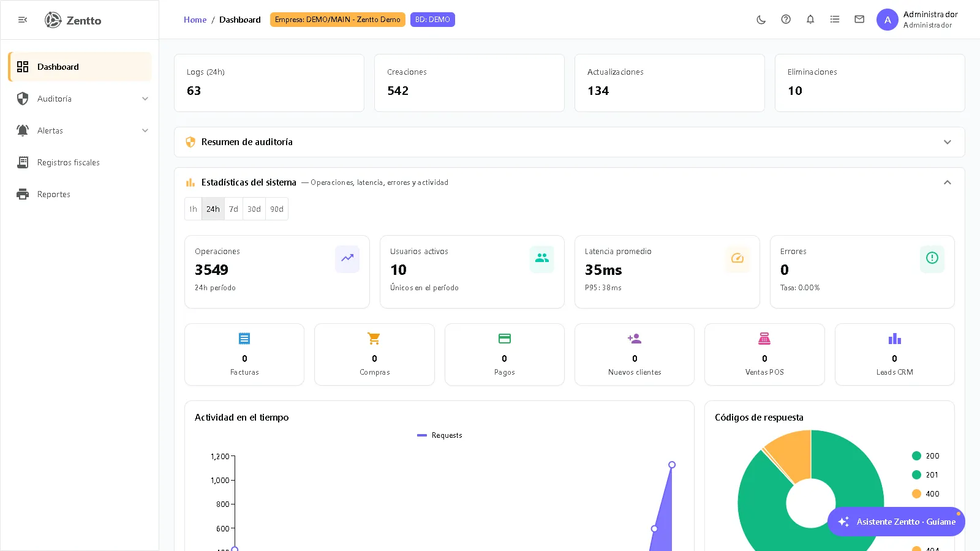The height and width of the screenshot is (551, 980).
Task: Click the Usuarios activos people icon
Action: click(542, 258)
